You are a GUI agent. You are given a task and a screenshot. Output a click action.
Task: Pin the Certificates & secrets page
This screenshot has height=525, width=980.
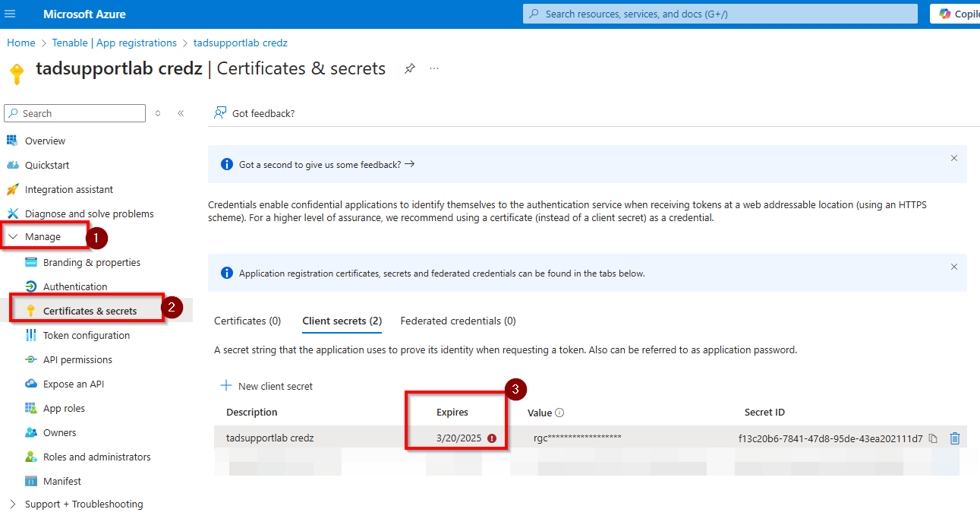(x=410, y=68)
